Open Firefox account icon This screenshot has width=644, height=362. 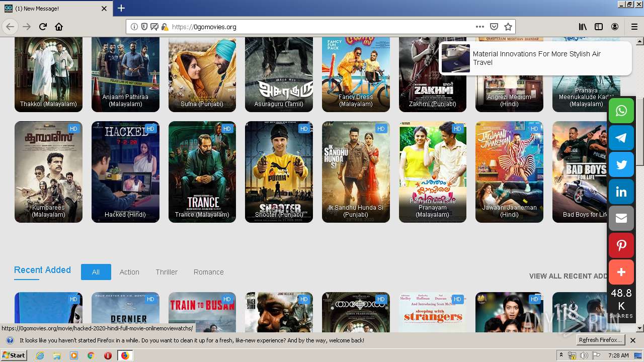(x=615, y=27)
